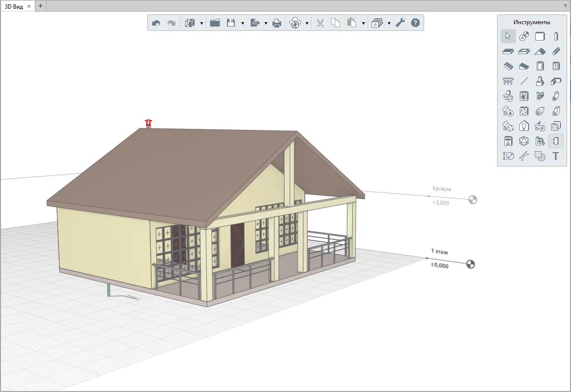
Task: Select the Door tool
Action: [x=540, y=66]
